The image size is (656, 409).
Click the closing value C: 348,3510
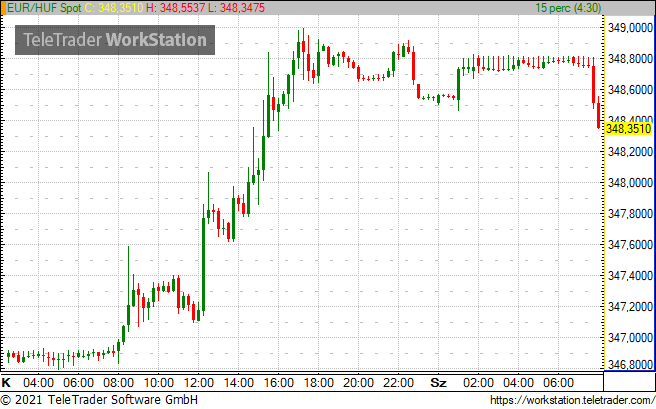(113, 8)
